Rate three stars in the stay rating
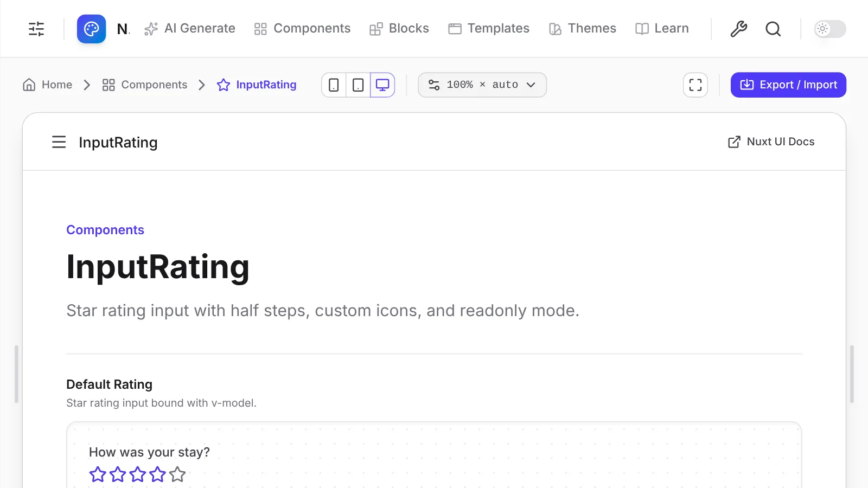This screenshot has height=488, width=868. [138, 474]
